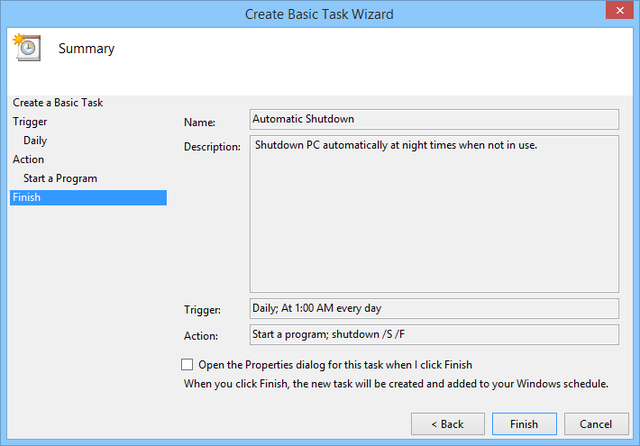Viewport: 640px width, 446px height.
Task: Close the Create Basic Task Wizard window
Action: (x=619, y=10)
